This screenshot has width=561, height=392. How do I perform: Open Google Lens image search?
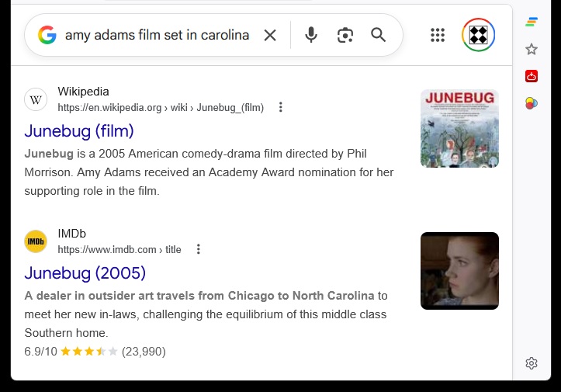345,35
